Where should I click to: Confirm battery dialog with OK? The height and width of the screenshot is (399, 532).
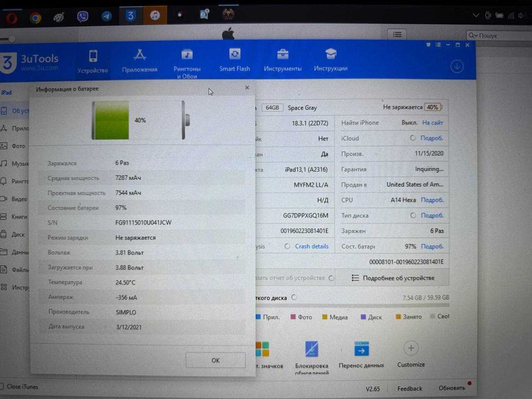pos(216,360)
